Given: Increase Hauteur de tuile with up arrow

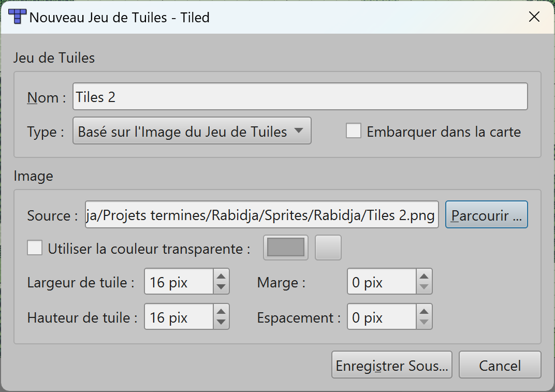Looking at the screenshot, I should coord(221,311).
